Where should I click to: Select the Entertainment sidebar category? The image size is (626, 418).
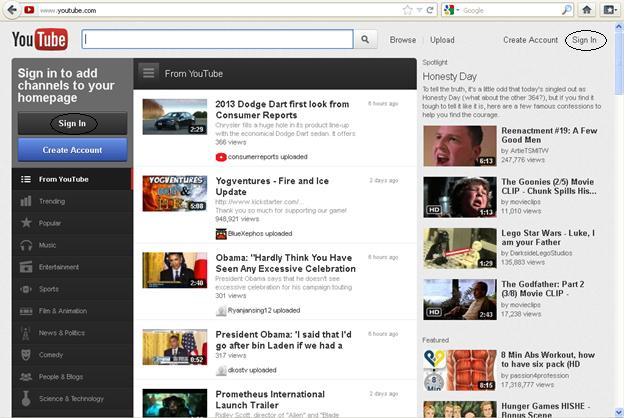tap(72, 267)
